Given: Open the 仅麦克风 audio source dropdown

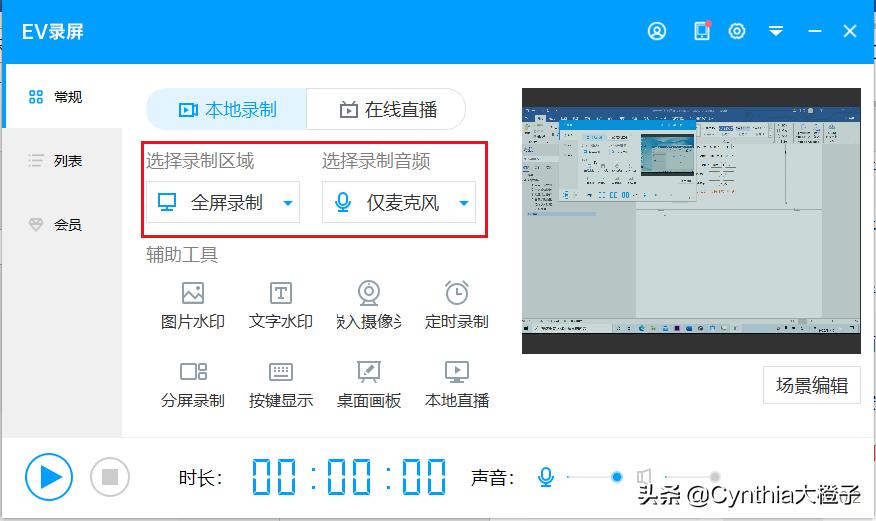Looking at the screenshot, I should (x=399, y=202).
